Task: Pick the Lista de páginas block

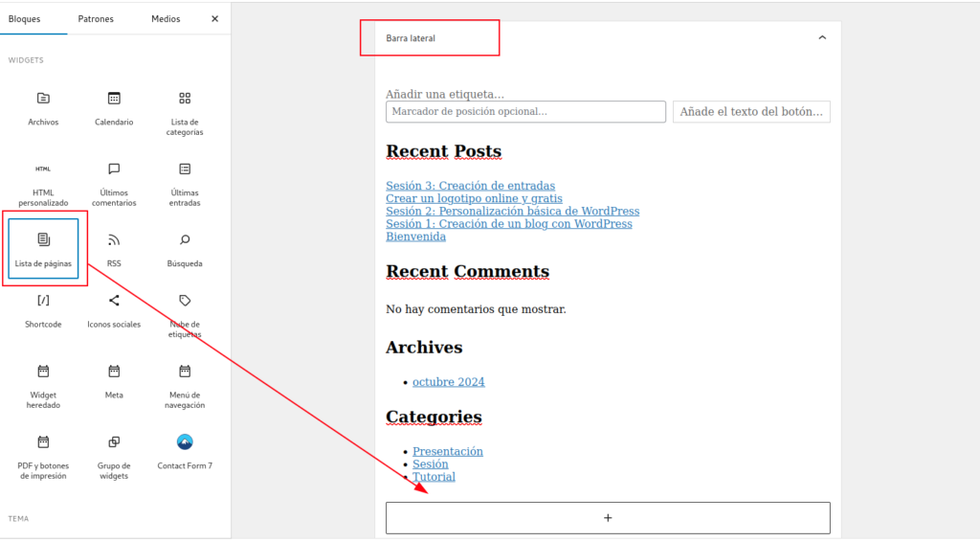Action: 43,249
